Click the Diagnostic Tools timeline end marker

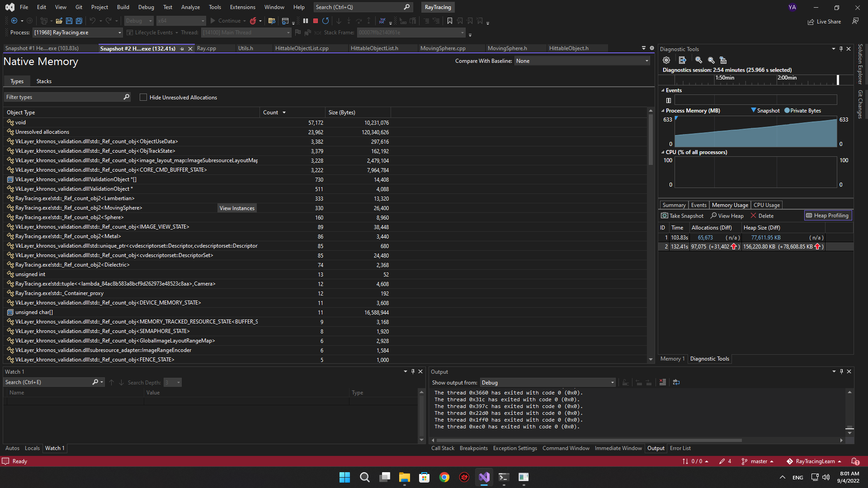click(838, 80)
